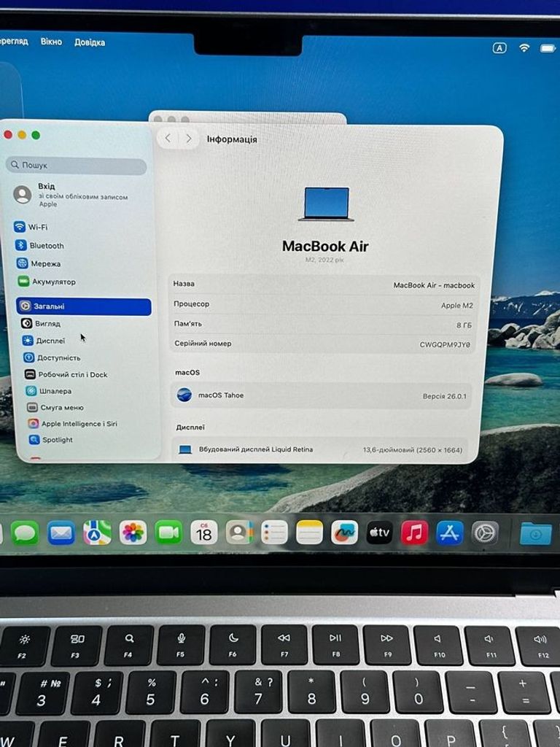Click the input source A icon

(499, 47)
